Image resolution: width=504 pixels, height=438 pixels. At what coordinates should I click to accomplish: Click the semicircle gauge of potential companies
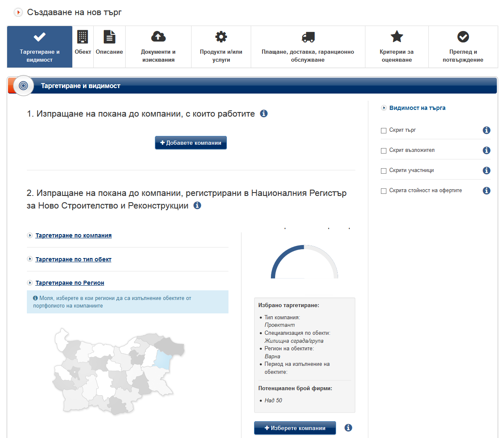click(x=304, y=262)
